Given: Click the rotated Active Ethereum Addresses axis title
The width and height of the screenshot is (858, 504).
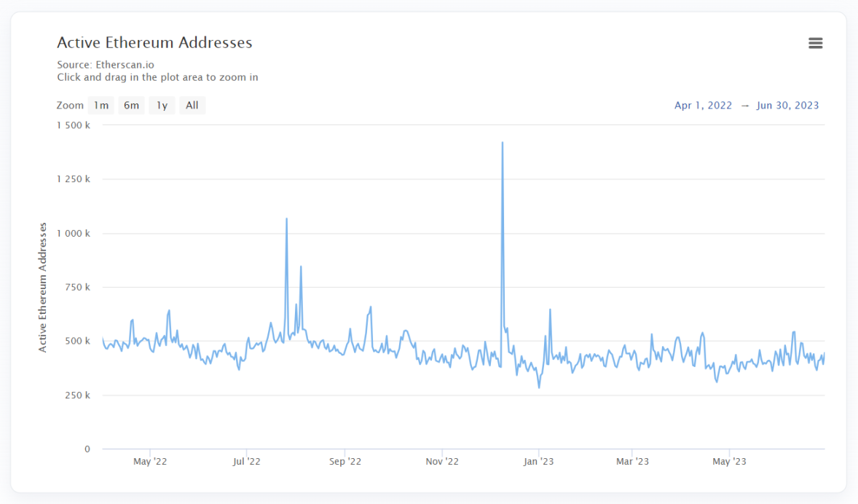Looking at the screenshot, I should (42, 287).
